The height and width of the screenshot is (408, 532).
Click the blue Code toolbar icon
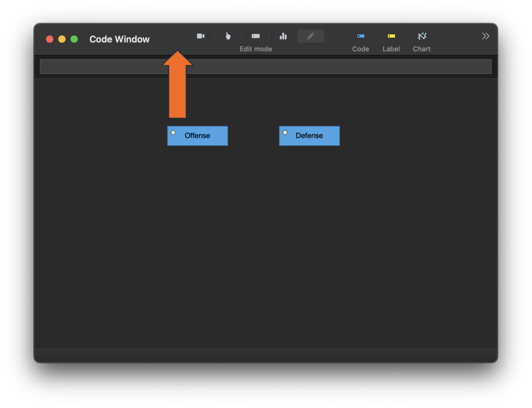click(360, 36)
